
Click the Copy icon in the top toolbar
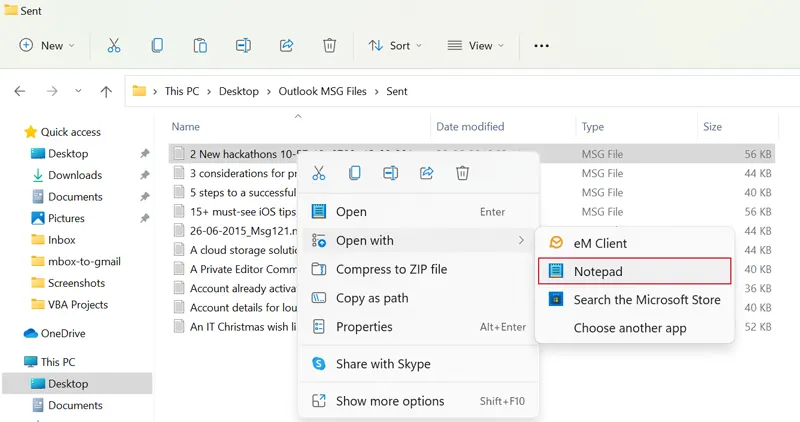click(157, 45)
